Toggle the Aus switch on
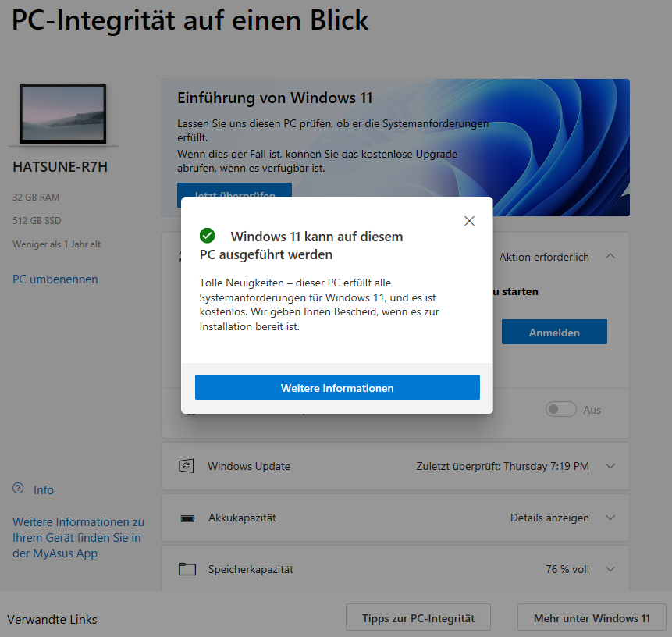672x637 pixels. coord(560,409)
